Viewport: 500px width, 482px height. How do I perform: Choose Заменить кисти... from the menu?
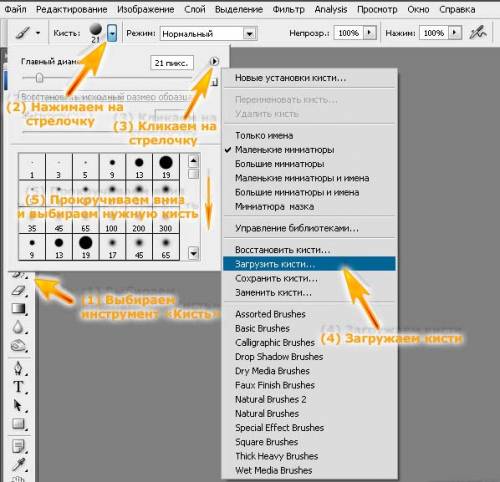310,293
